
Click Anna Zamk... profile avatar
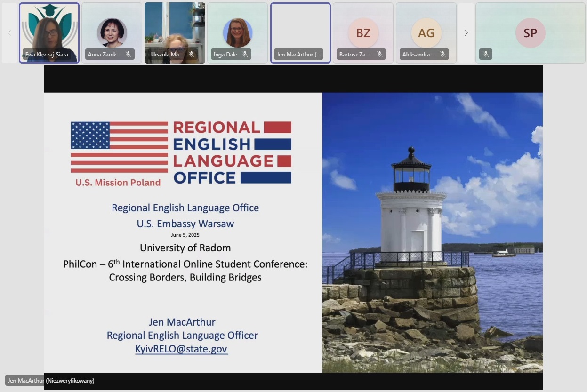(112, 32)
